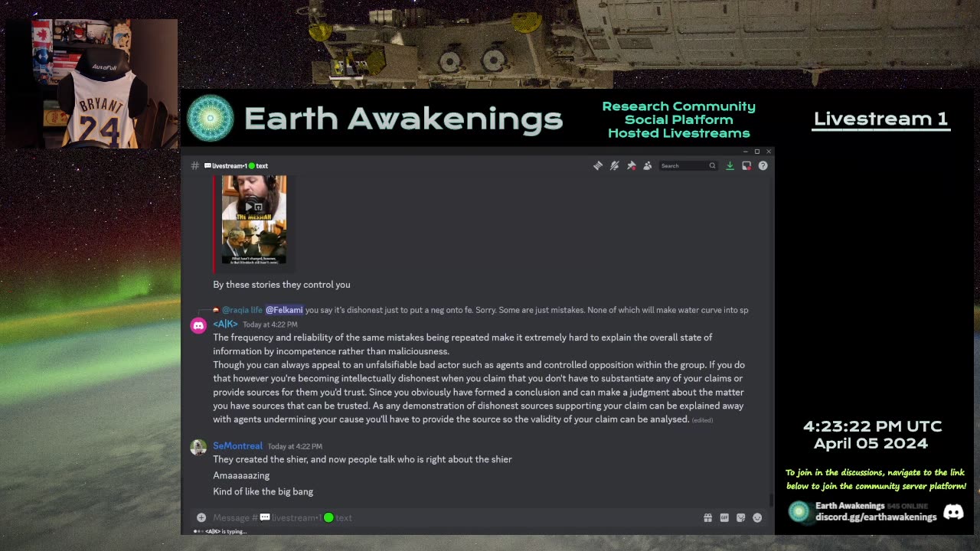
Task: Open the Discord help question-mark icon
Action: (763, 165)
